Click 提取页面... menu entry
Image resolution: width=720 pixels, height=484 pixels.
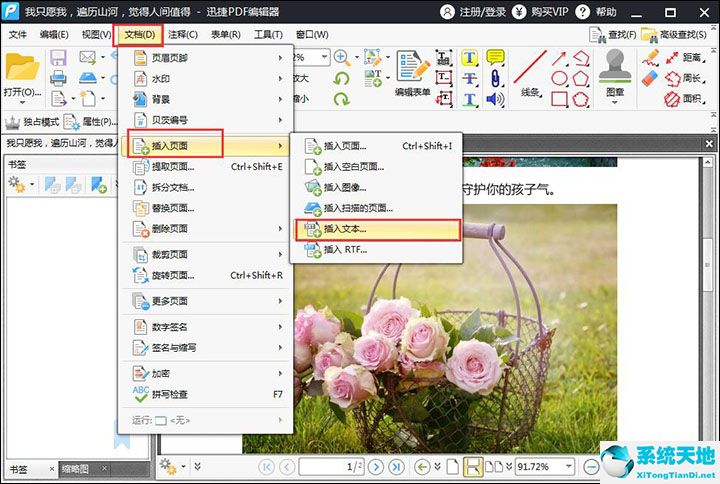tap(206, 167)
